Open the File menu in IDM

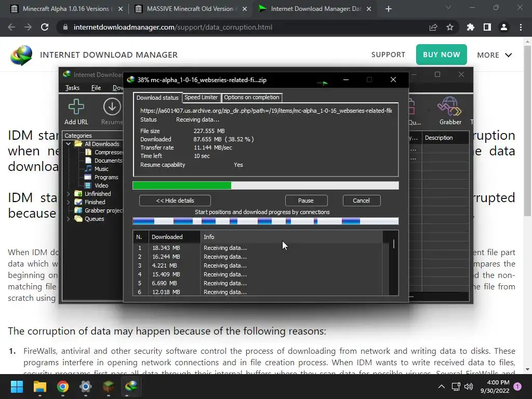tap(96, 88)
